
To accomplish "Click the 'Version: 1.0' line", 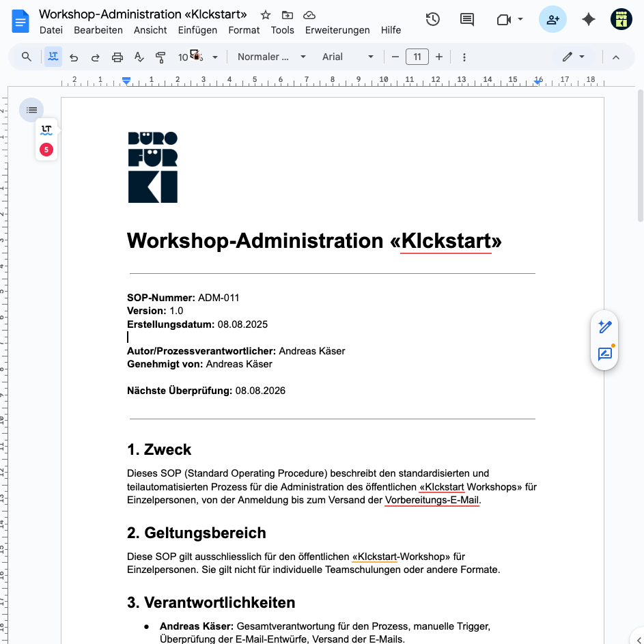I will [x=155, y=311].
